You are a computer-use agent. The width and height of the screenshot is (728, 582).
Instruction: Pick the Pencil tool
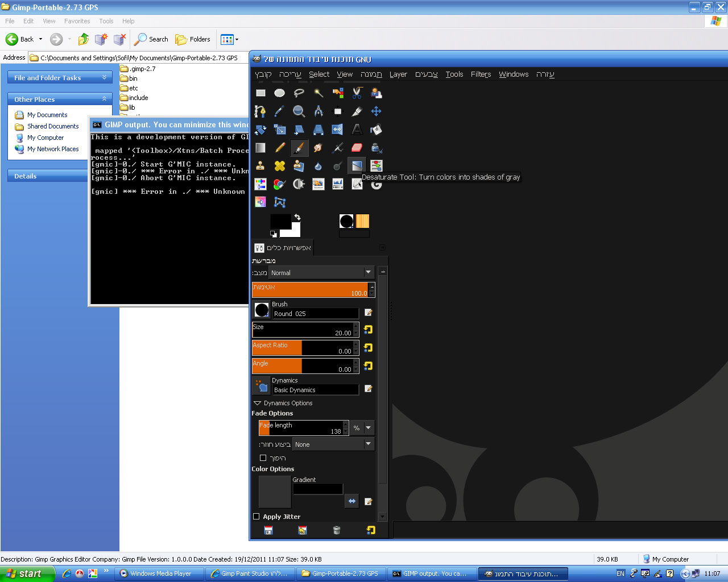coord(280,148)
